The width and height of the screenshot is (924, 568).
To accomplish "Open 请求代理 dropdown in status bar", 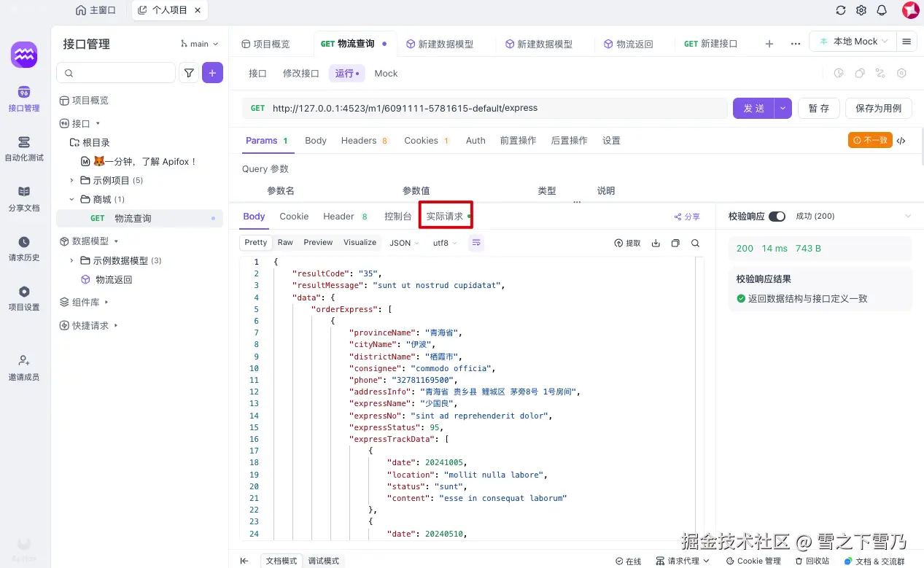I will (683, 561).
